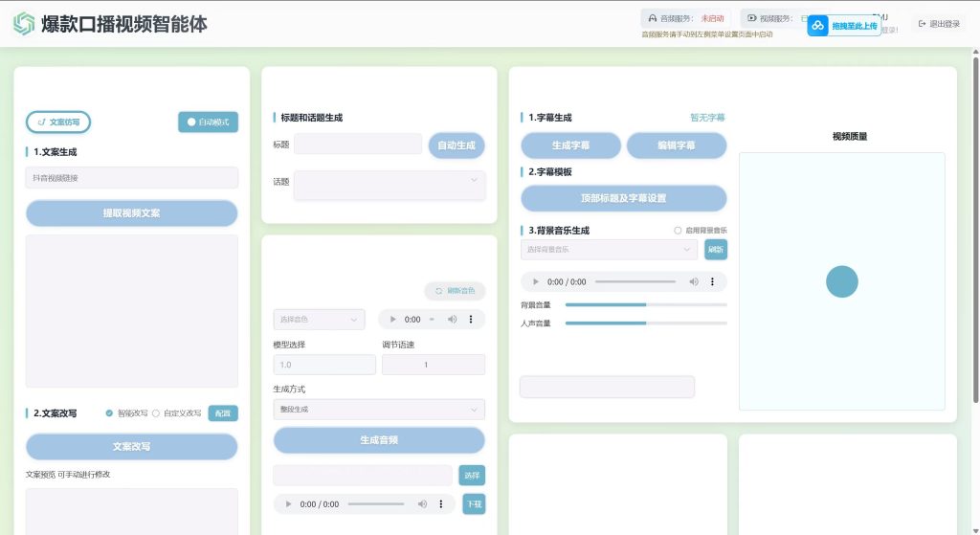
Task: Play the background music preview
Action: tap(536, 282)
